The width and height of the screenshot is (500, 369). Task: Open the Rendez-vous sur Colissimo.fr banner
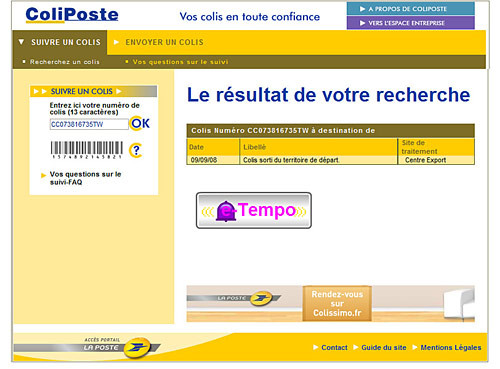[337, 304]
